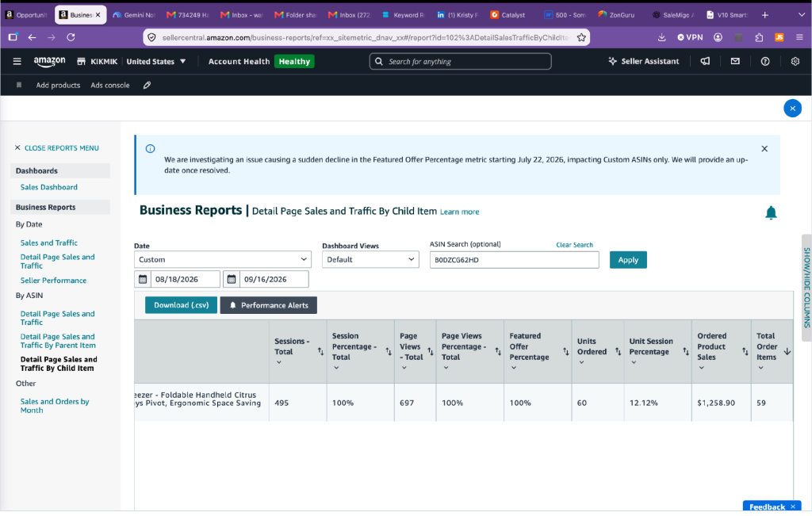Open Seller Performance report
The image size is (812, 516).
(x=53, y=281)
